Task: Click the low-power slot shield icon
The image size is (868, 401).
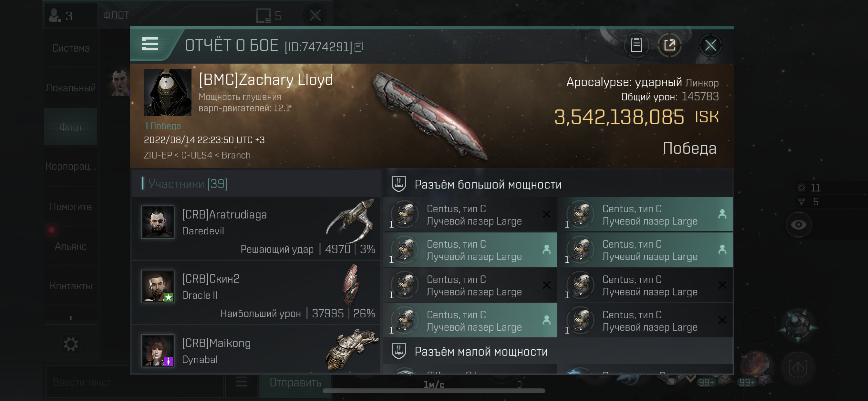Action: (x=398, y=352)
